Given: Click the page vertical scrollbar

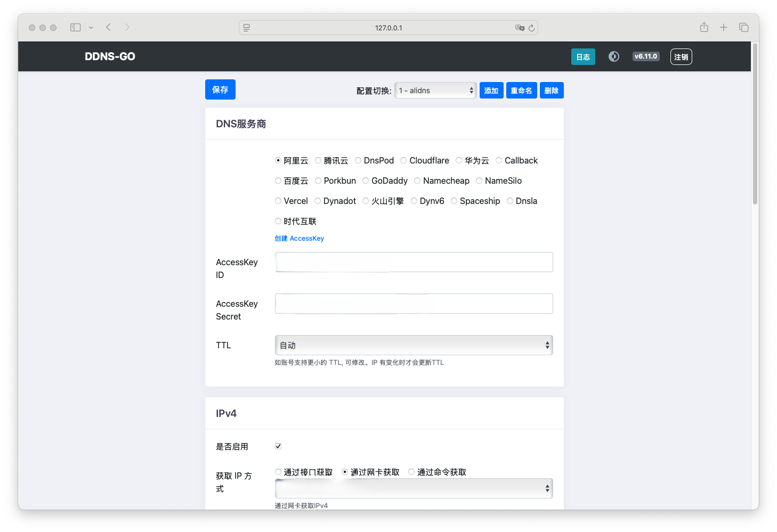Looking at the screenshot, I should coord(755,124).
